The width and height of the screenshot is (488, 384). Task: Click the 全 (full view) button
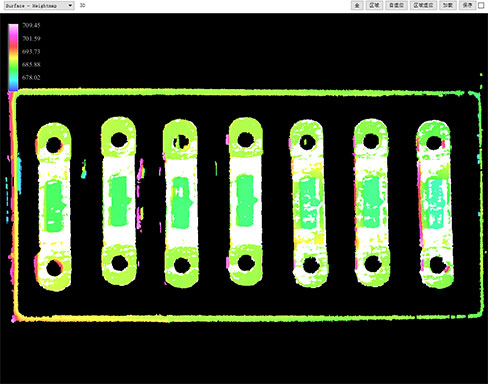(x=357, y=5)
